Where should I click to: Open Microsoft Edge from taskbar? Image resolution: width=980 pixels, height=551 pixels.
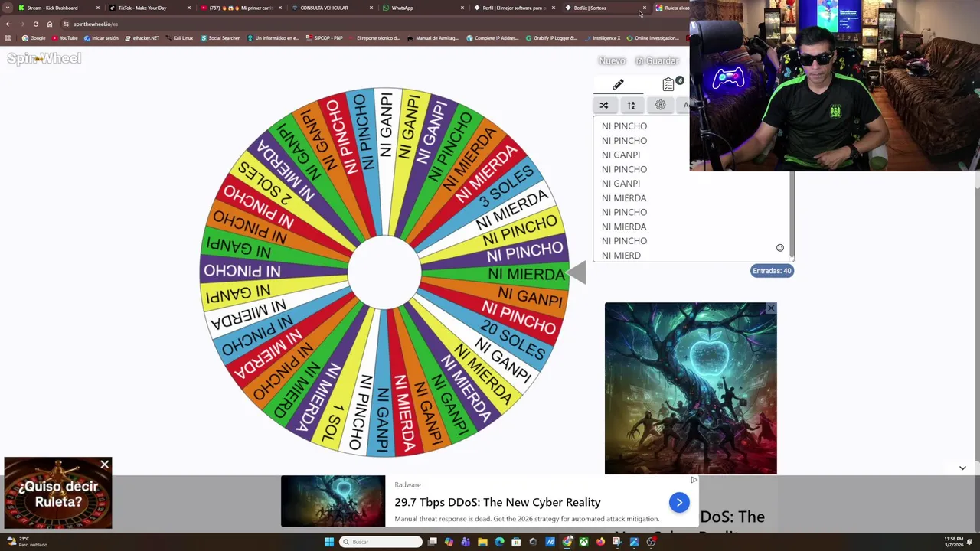499,542
